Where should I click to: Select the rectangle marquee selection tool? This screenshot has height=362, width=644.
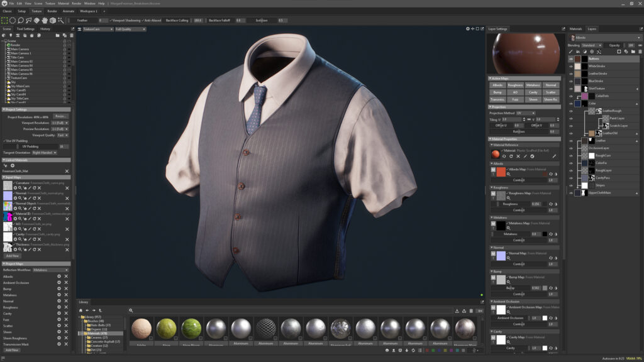click(4, 20)
